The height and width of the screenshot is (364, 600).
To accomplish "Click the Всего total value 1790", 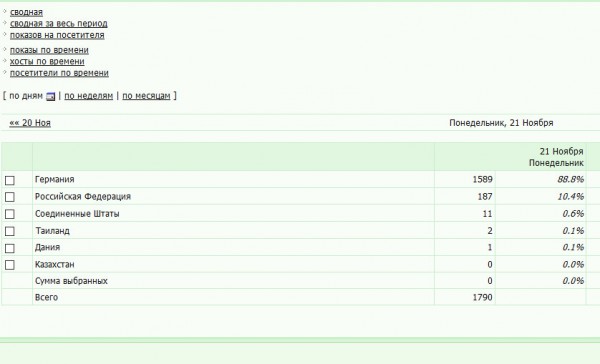I will [x=482, y=297].
